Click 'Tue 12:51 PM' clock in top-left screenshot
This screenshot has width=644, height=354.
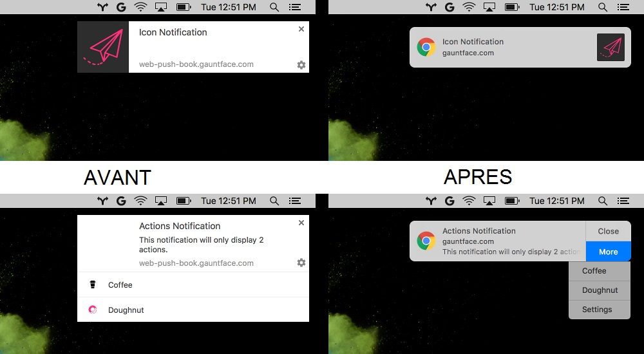229,7
